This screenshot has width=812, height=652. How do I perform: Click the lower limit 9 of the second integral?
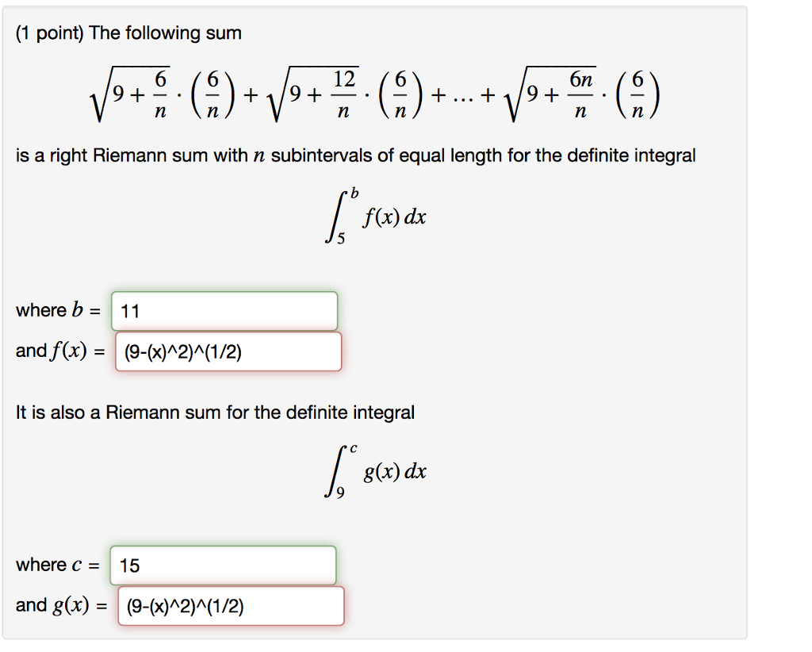click(340, 497)
